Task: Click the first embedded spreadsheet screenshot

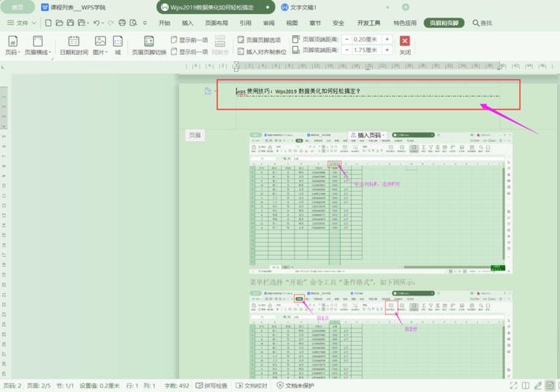Action: tap(381, 203)
